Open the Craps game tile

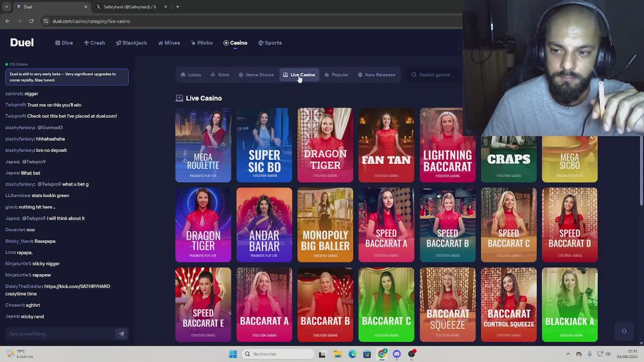pos(509,159)
